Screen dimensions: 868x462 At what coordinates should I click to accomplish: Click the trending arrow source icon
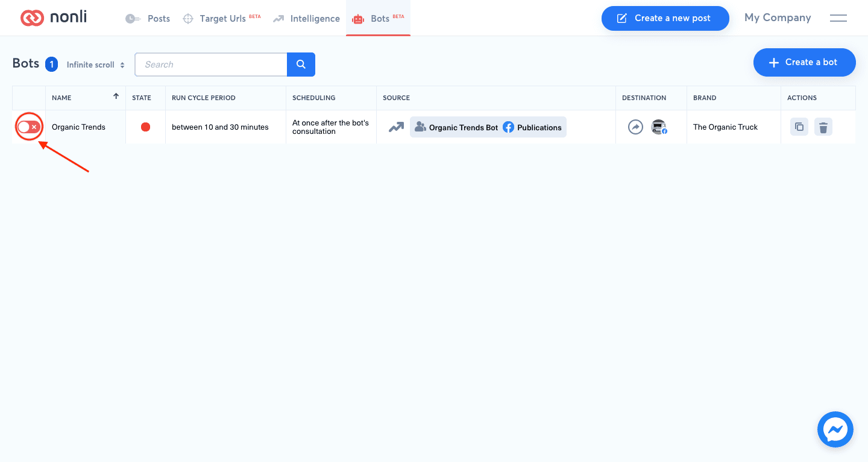pyautogui.click(x=396, y=127)
